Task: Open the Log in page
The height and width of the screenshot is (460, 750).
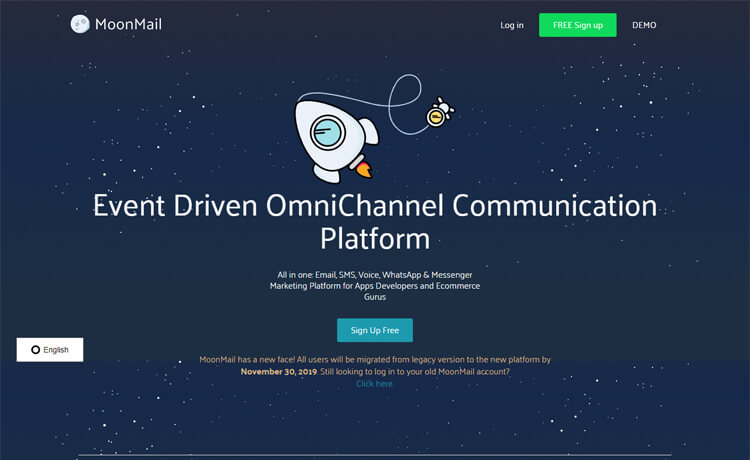Action: (x=512, y=25)
